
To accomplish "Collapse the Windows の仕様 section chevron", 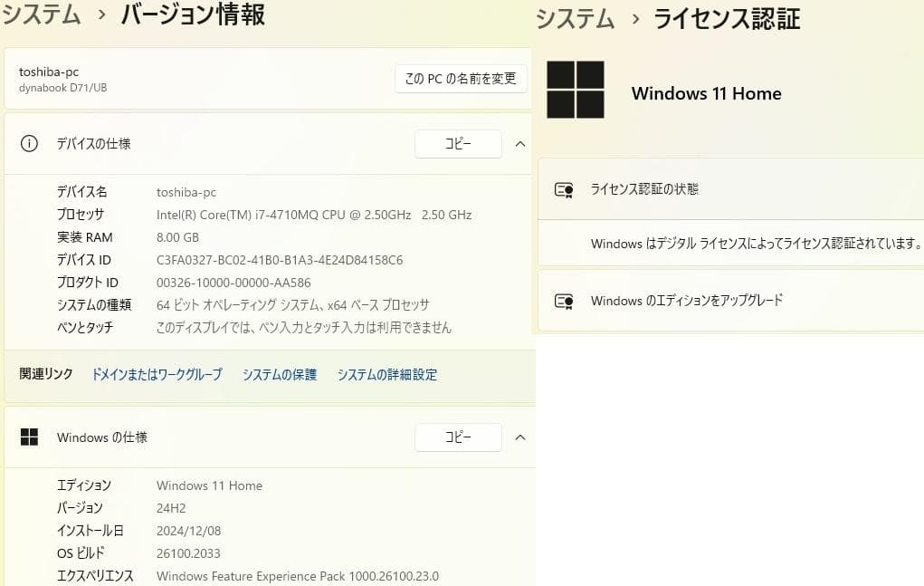I will click(520, 437).
